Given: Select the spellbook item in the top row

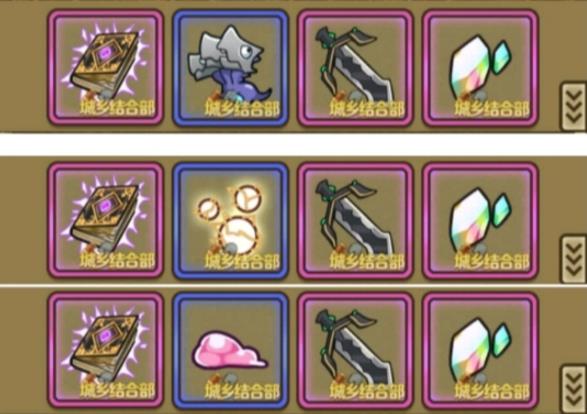Looking at the screenshot, I should tap(106, 67).
